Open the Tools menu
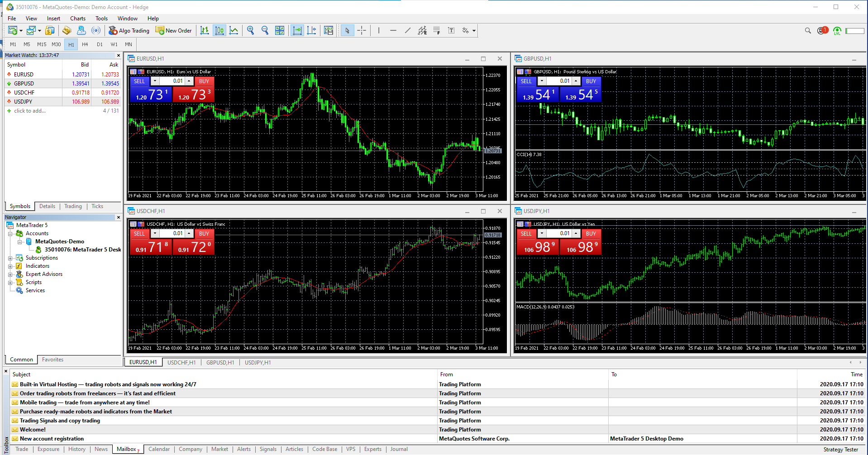Viewport: 868px width, 455px height. [x=101, y=19]
